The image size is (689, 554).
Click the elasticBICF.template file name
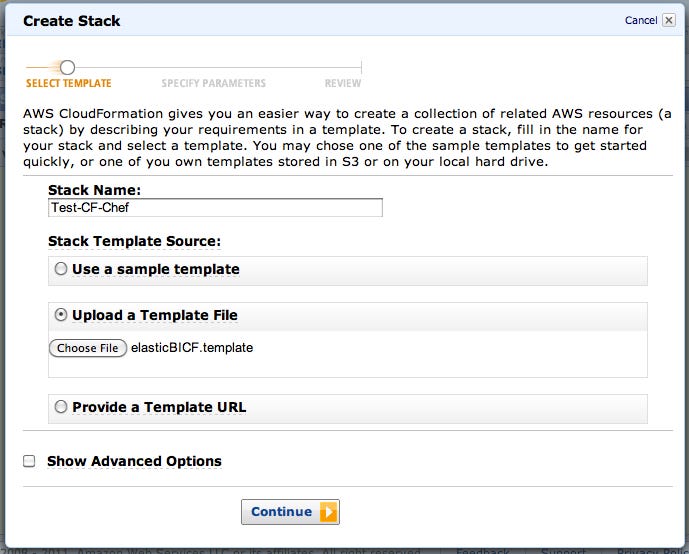(192, 348)
